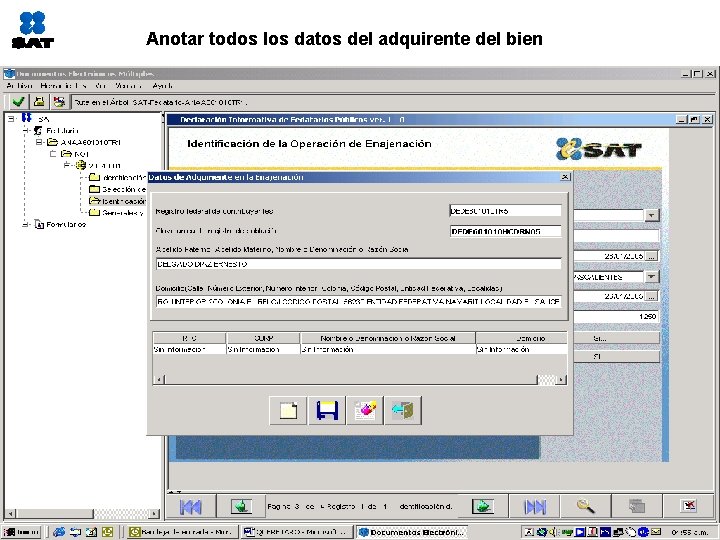This screenshot has height=540, width=720.
Task: Click the eraser clear-fields icon in dialog
Action: tap(366, 411)
